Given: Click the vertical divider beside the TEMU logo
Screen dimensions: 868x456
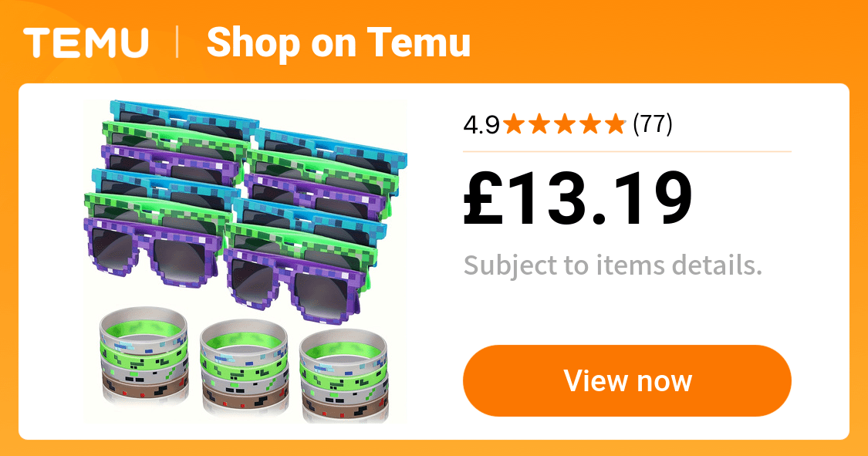Looking at the screenshot, I should pyautogui.click(x=177, y=42).
